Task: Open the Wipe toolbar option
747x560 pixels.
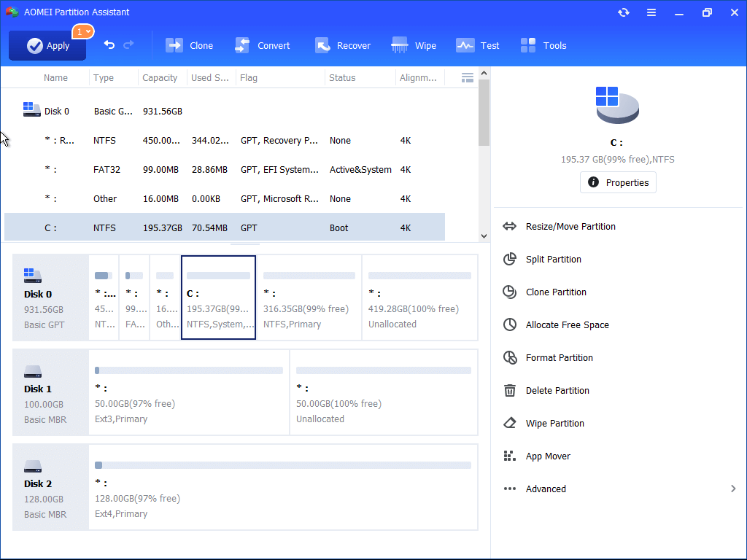Action: [414, 46]
